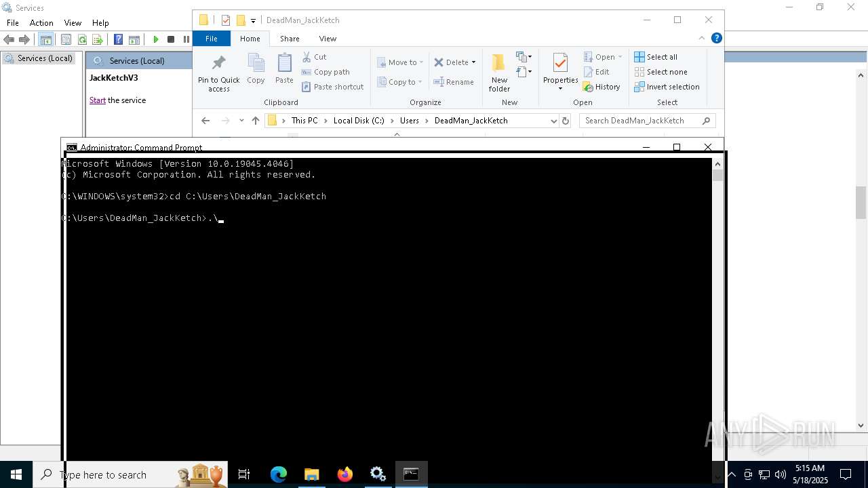Collapse the Explorer ribbon with the chevron

coord(702,39)
